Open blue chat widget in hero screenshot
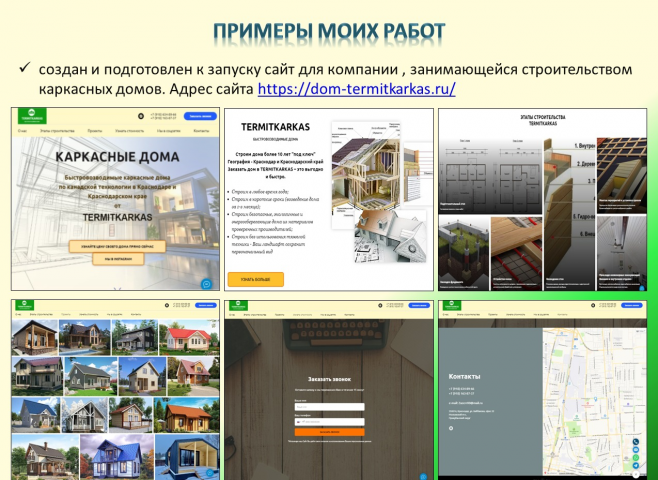Image resolution: width=658 pixels, height=480 pixels. click(206, 284)
